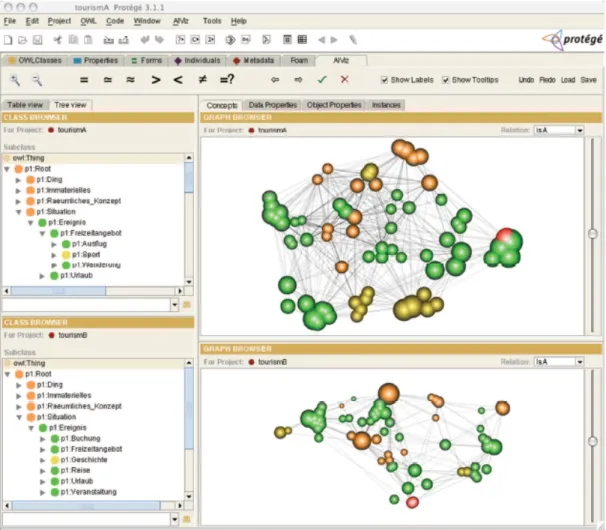Click the open project folder icon
Viewport: 606px width, 530px height.
click(22, 40)
